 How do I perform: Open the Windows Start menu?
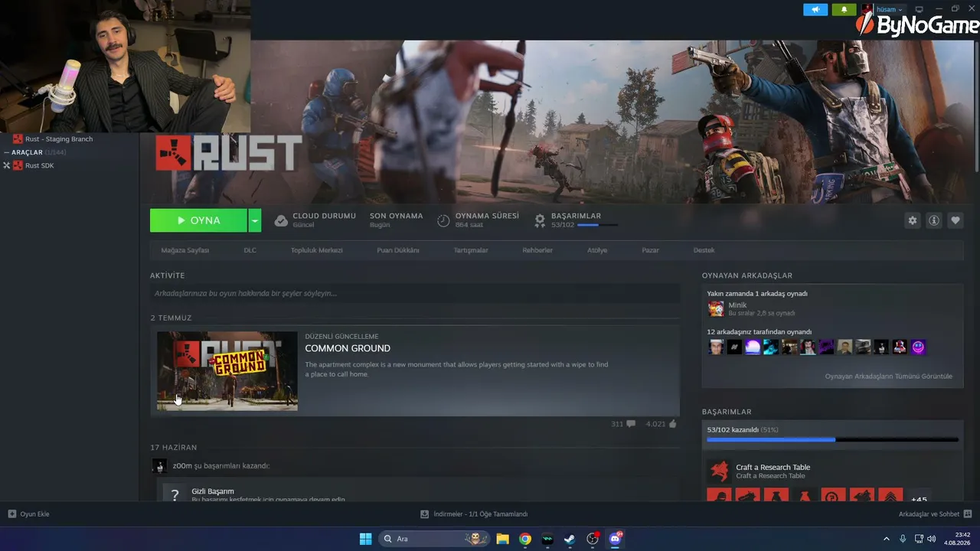pos(366,539)
